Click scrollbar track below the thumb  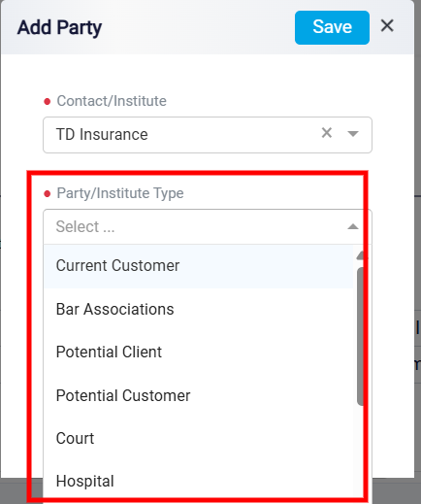[360, 450]
